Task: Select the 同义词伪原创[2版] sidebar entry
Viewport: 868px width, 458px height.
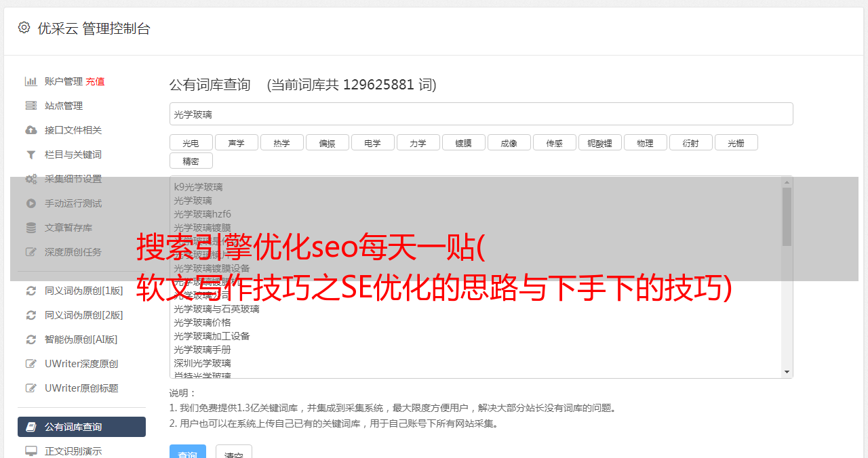Action: 81,315
